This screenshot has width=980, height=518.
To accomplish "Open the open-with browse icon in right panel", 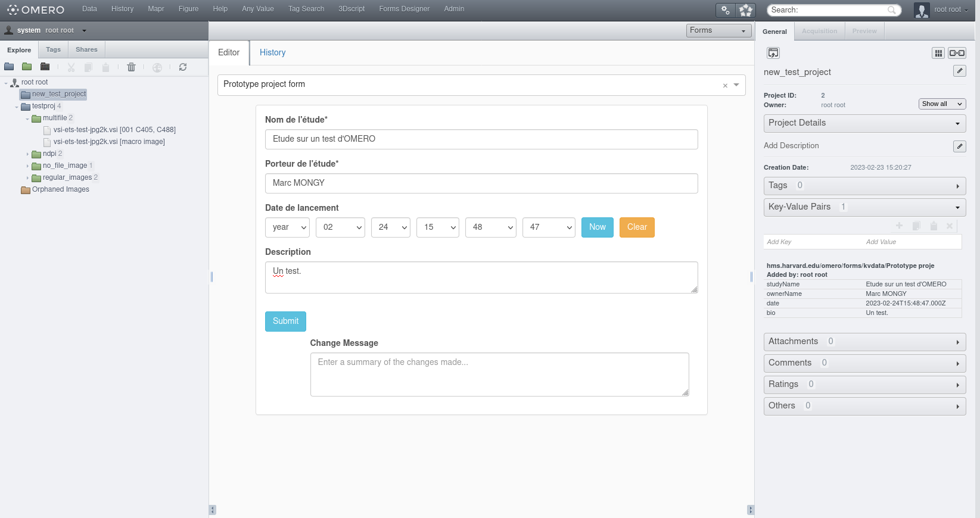I will coord(773,53).
